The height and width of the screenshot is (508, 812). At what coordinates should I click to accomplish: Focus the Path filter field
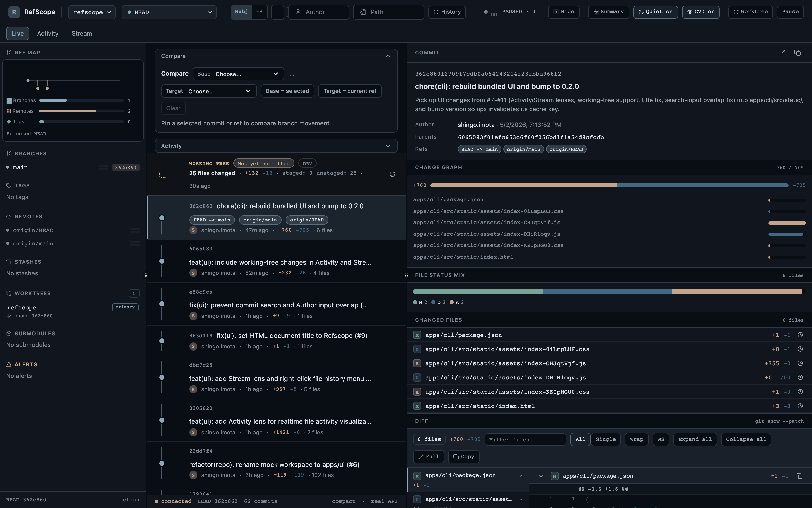click(x=388, y=12)
